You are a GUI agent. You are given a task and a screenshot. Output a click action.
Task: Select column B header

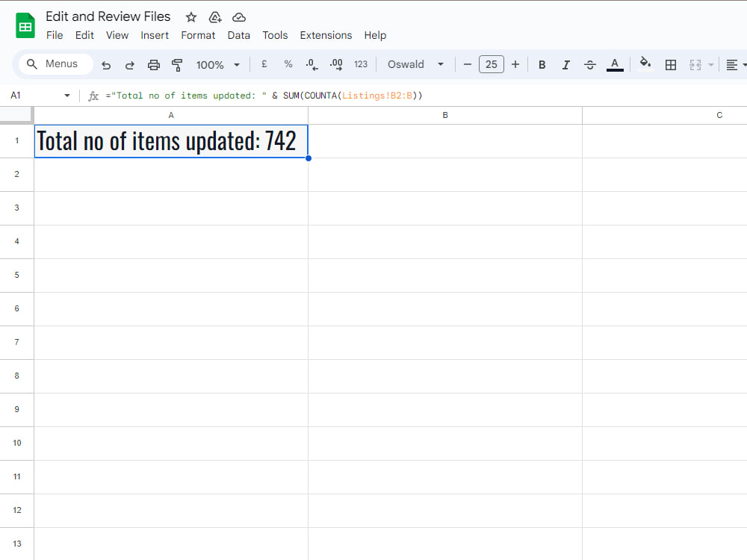(x=445, y=115)
